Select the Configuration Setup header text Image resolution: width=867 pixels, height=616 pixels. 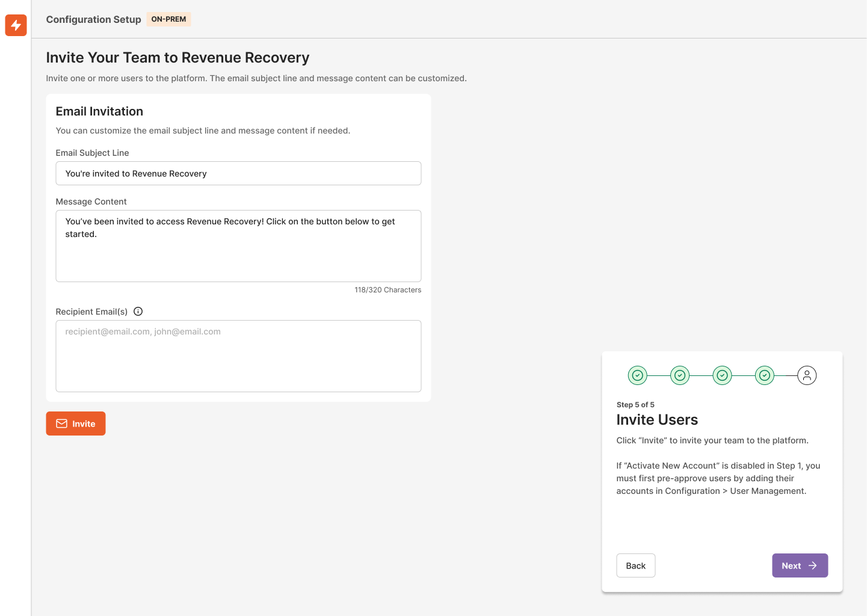tap(93, 19)
